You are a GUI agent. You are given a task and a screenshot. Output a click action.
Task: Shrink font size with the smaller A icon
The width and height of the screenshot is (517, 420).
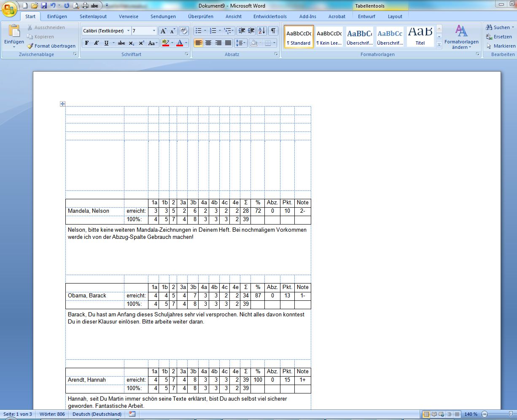click(x=173, y=31)
